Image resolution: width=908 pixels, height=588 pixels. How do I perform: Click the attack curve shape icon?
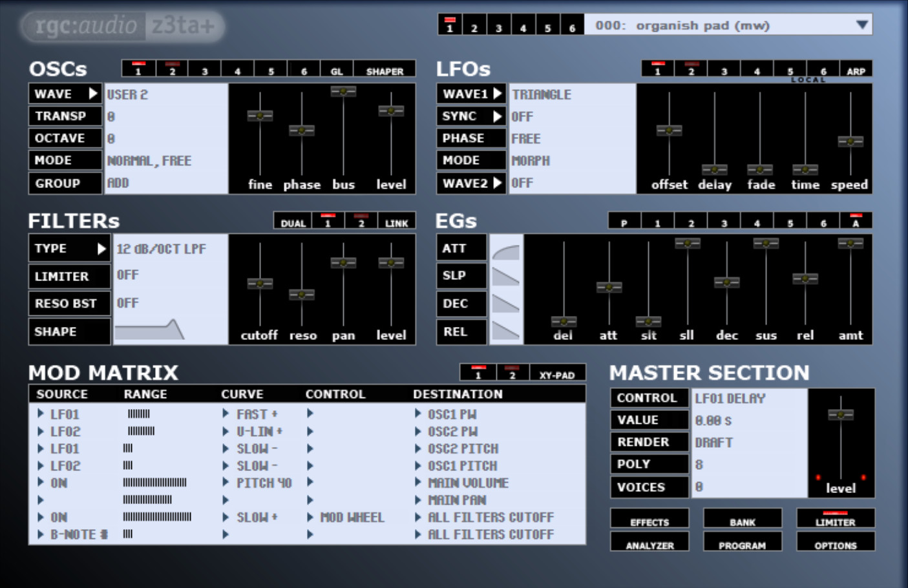(x=505, y=251)
